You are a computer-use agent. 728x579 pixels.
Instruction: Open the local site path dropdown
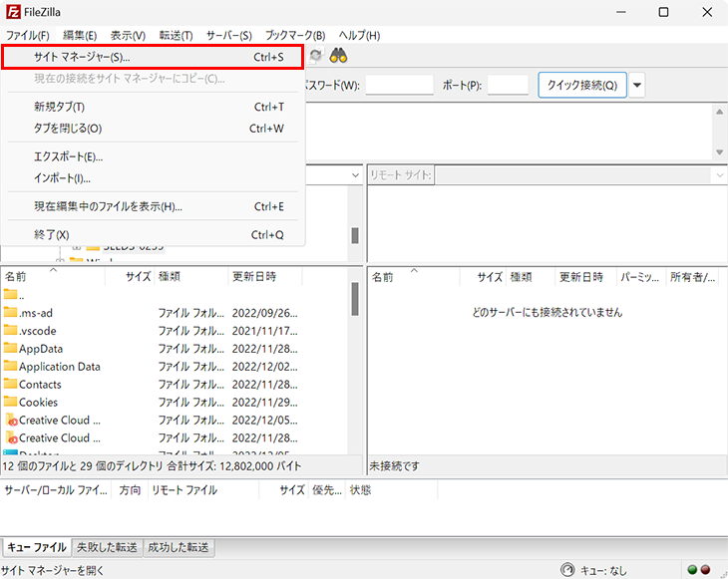(355, 175)
